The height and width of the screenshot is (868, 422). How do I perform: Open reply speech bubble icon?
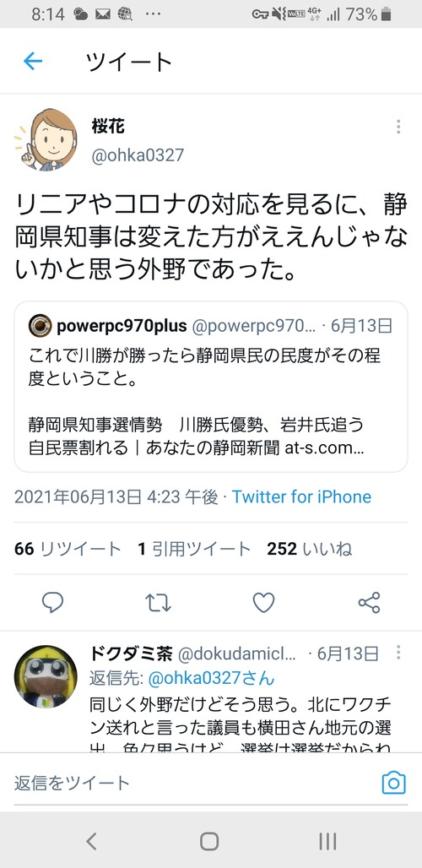[x=52, y=602]
